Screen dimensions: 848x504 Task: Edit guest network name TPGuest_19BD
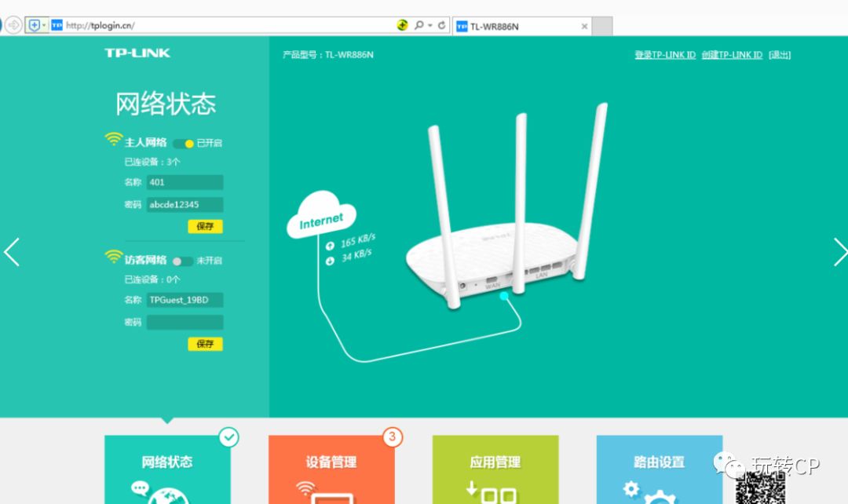click(x=185, y=300)
